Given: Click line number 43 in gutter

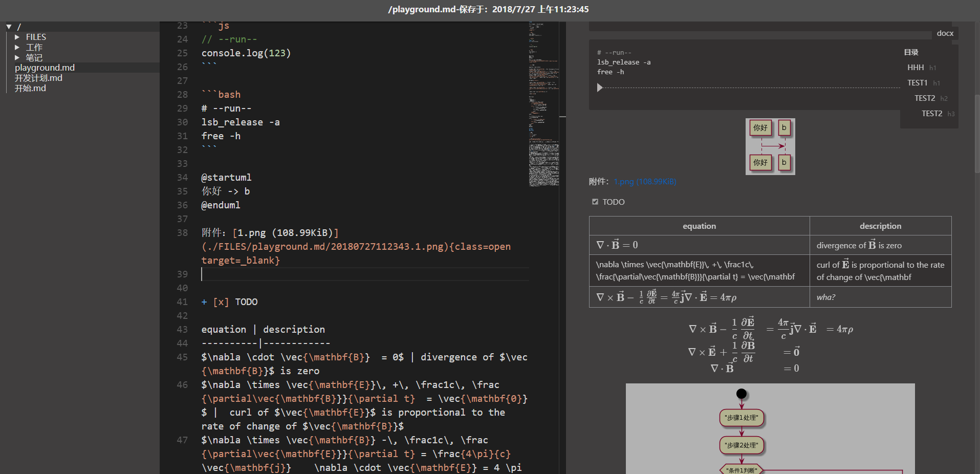Looking at the screenshot, I should point(182,330).
